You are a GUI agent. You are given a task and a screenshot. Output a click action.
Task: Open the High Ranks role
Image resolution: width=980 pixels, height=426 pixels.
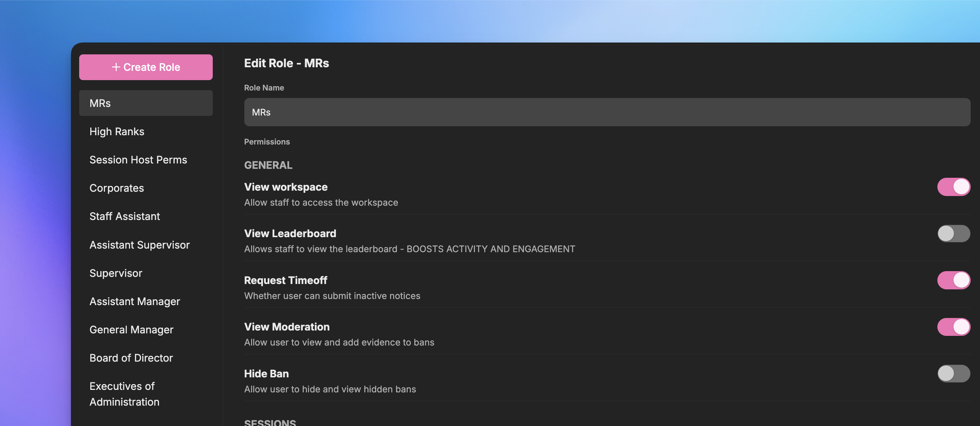click(117, 132)
